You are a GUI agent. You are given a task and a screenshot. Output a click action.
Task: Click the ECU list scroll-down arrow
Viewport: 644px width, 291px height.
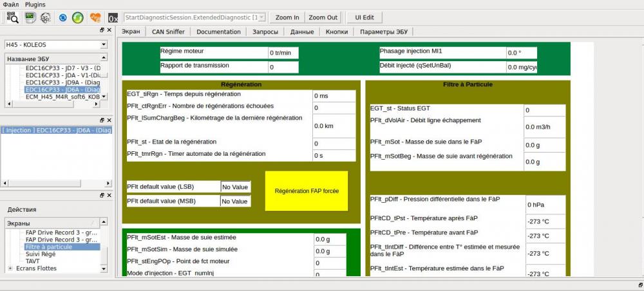click(104, 97)
